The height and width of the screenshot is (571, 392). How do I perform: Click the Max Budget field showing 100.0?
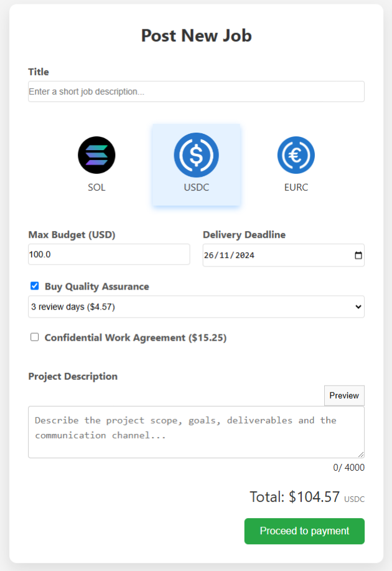pos(109,254)
